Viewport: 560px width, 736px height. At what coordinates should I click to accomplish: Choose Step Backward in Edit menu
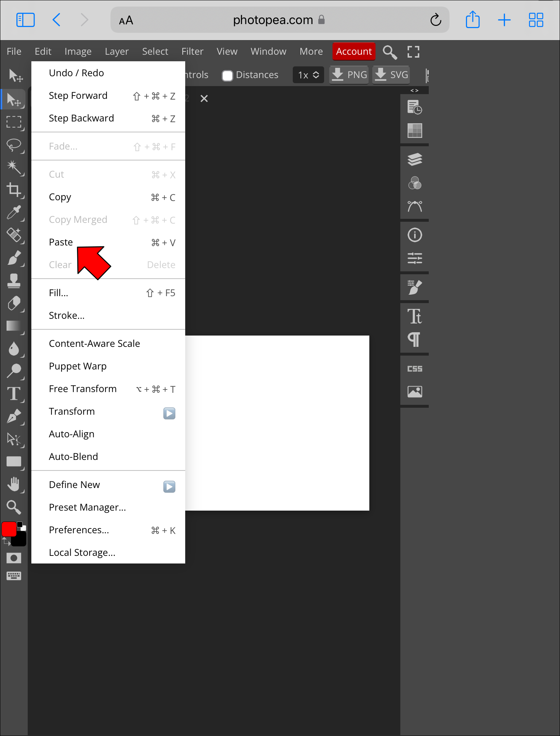[x=108, y=118]
